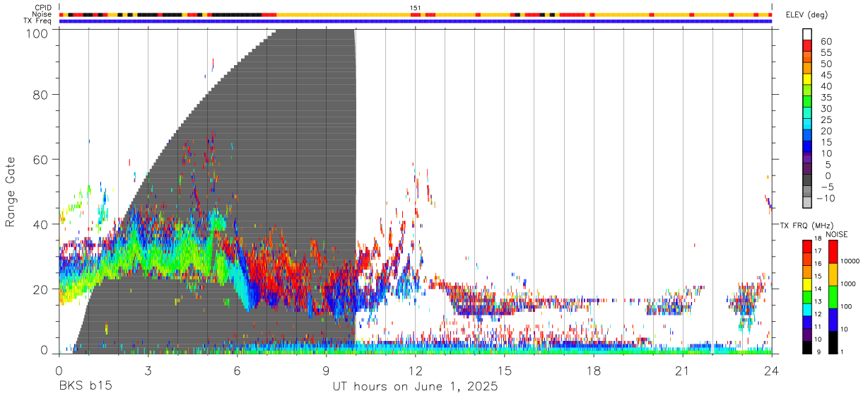Click the UT hours tick label "6"
868x401 pixels.
point(237,371)
